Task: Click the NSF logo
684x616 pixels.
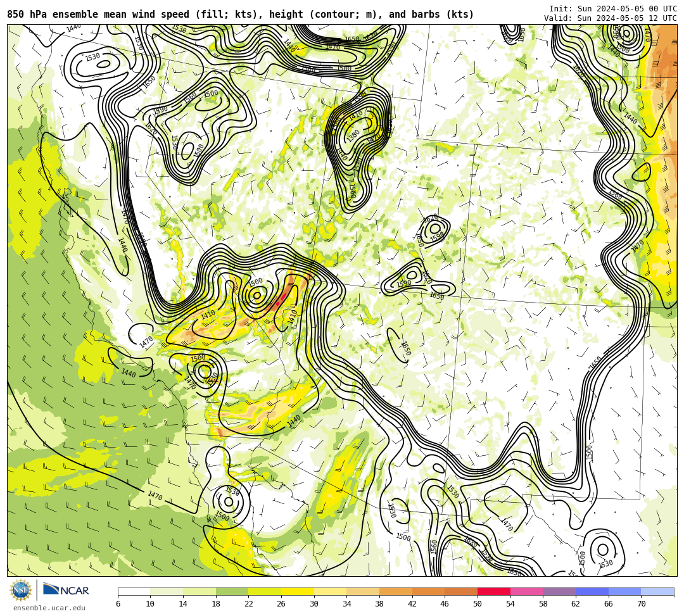Action: pyautogui.click(x=20, y=591)
